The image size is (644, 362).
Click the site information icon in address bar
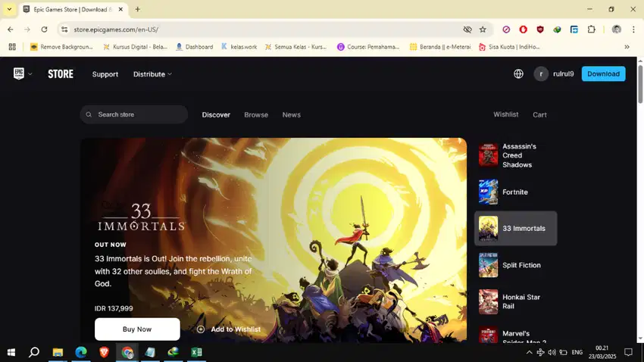pyautogui.click(x=64, y=30)
